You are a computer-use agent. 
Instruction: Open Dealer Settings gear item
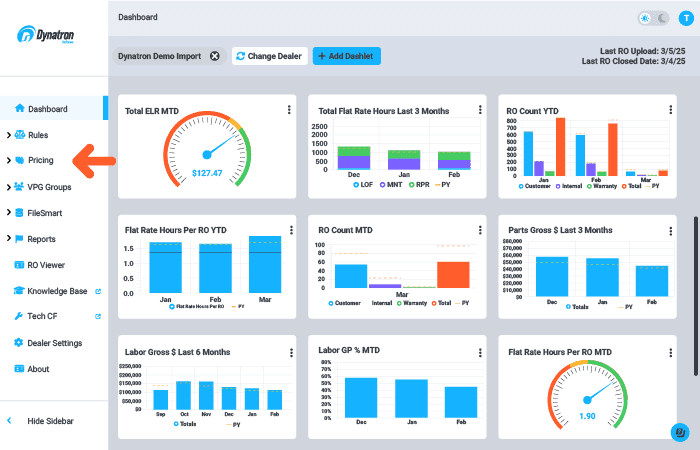point(54,343)
